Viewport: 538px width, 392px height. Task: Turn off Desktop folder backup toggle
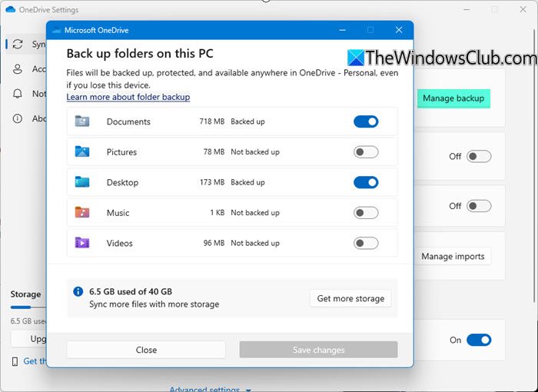coord(366,182)
